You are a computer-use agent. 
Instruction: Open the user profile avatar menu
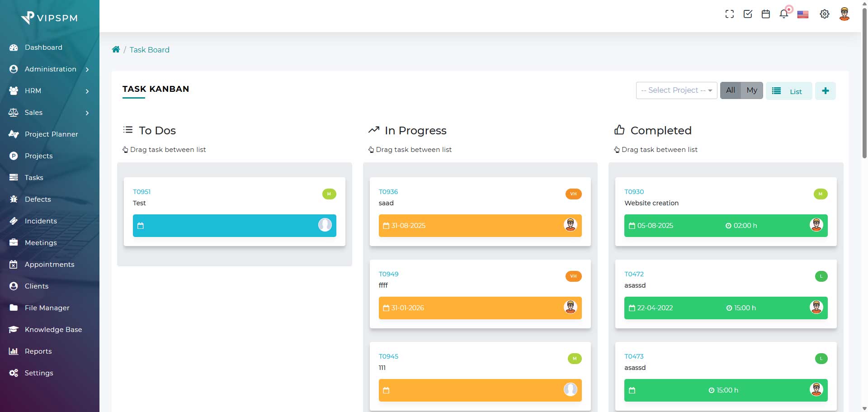click(844, 14)
